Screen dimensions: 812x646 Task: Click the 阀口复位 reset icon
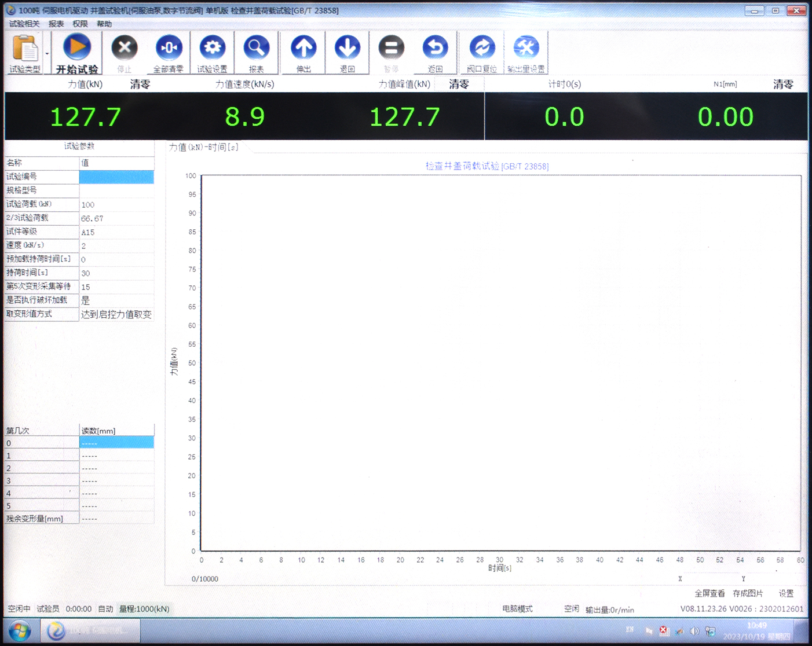(482, 48)
